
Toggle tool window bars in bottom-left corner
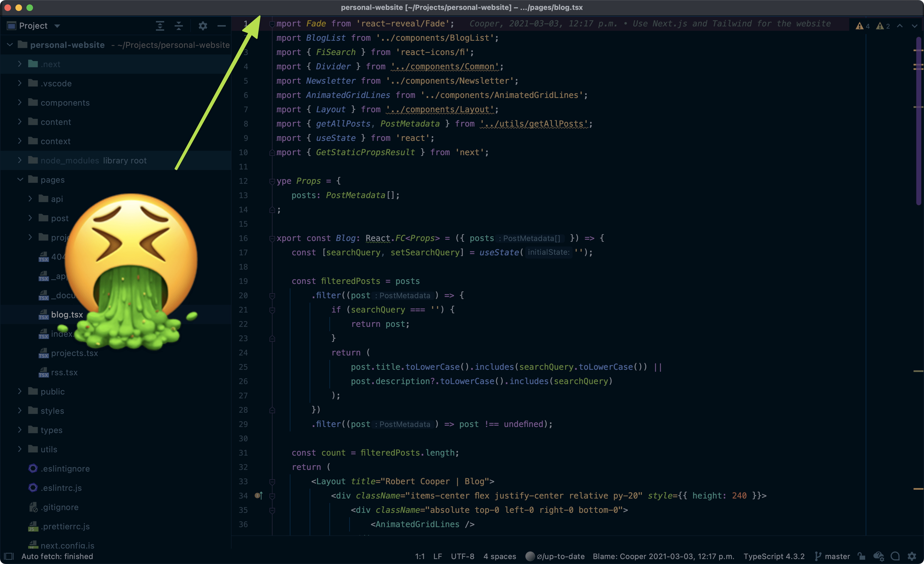9,556
